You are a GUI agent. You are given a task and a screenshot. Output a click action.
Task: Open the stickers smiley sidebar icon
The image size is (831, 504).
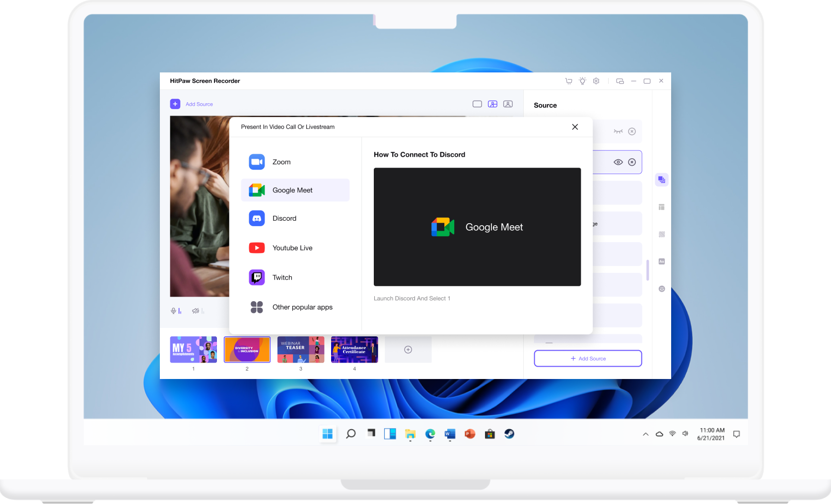662,289
